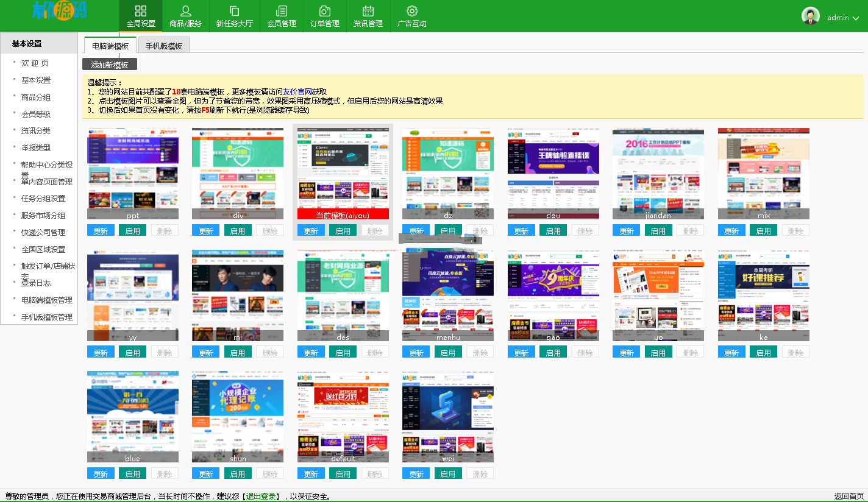This screenshot has height=502, width=868.
Task: Click the admin avatar picture
Action: (811, 16)
